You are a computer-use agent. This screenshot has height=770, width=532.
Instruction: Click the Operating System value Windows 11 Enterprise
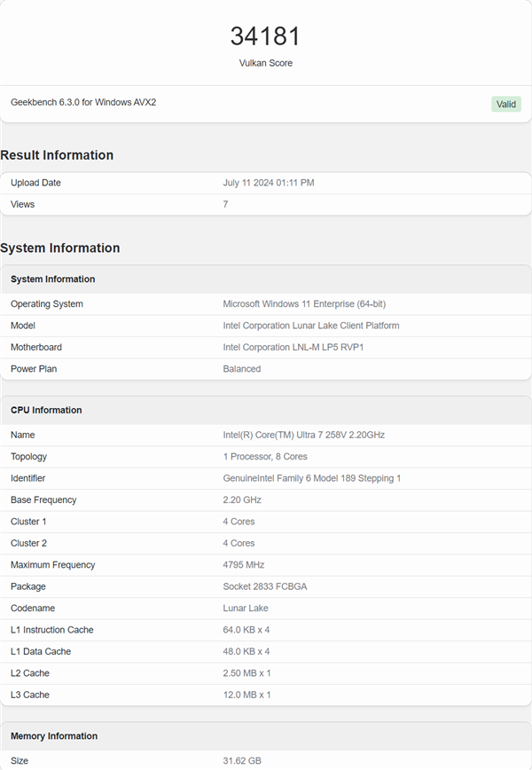(x=302, y=304)
